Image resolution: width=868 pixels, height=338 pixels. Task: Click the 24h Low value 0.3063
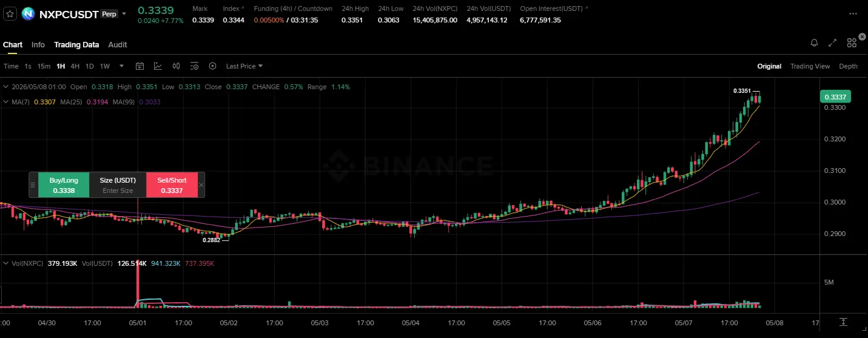(x=388, y=20)
